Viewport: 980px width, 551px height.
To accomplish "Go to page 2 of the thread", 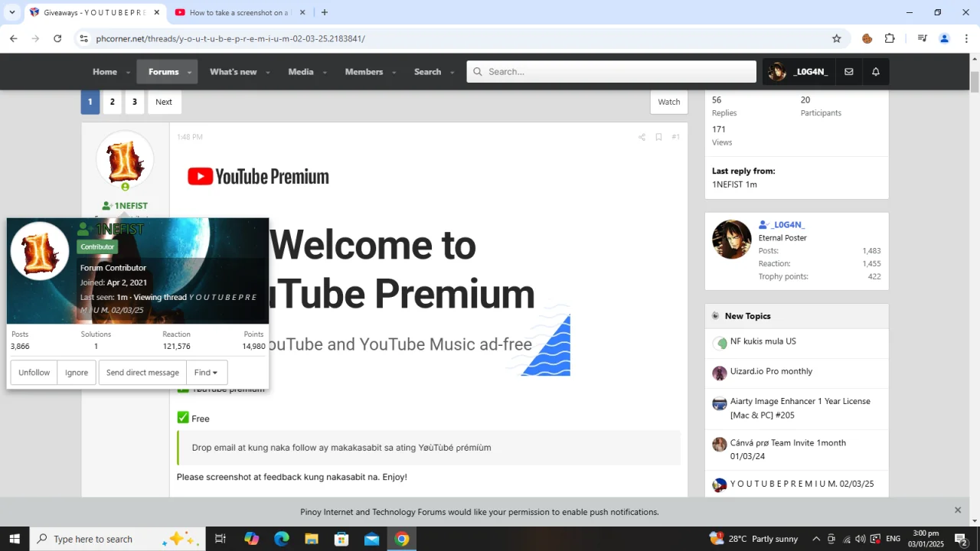I will click(x=113, y=102).
